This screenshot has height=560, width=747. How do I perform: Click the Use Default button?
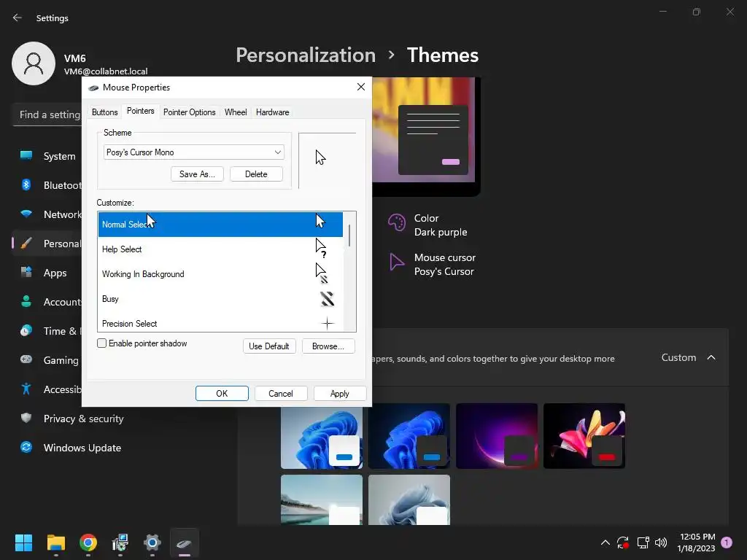(269, 346)
